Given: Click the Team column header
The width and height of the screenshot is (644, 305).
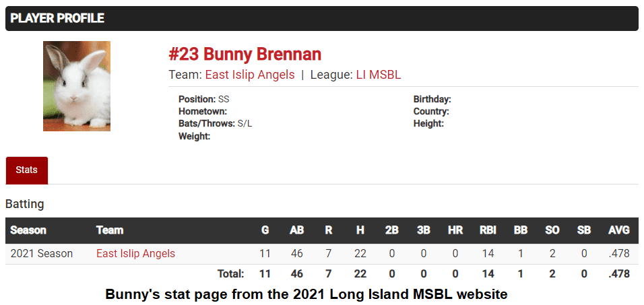Looking at the screenshot, I should [x=110, y=230].
